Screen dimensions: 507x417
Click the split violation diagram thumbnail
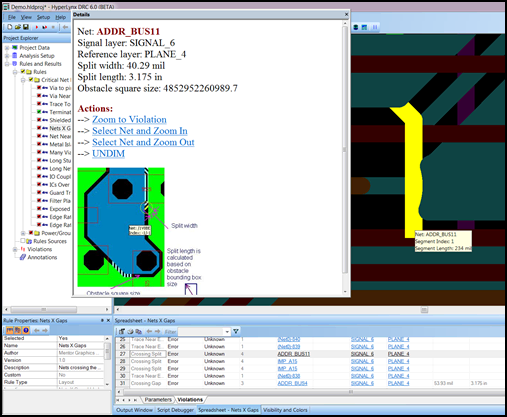click(121, 227)
